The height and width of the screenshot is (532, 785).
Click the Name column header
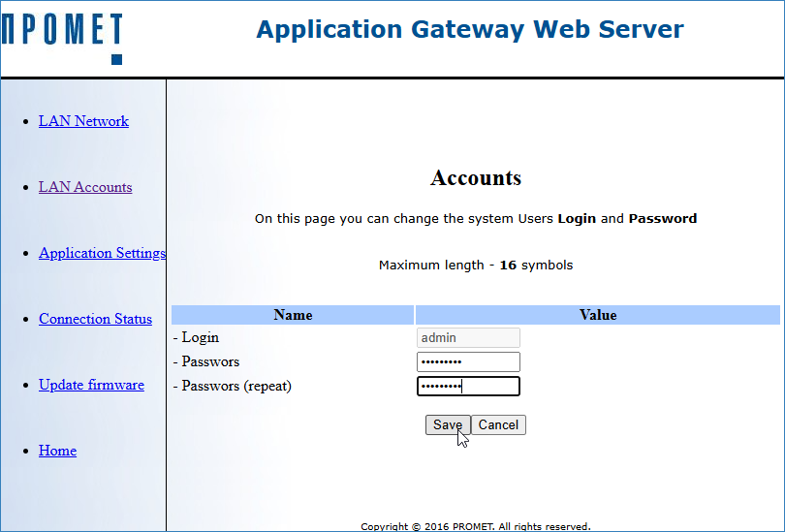[293, 315]
